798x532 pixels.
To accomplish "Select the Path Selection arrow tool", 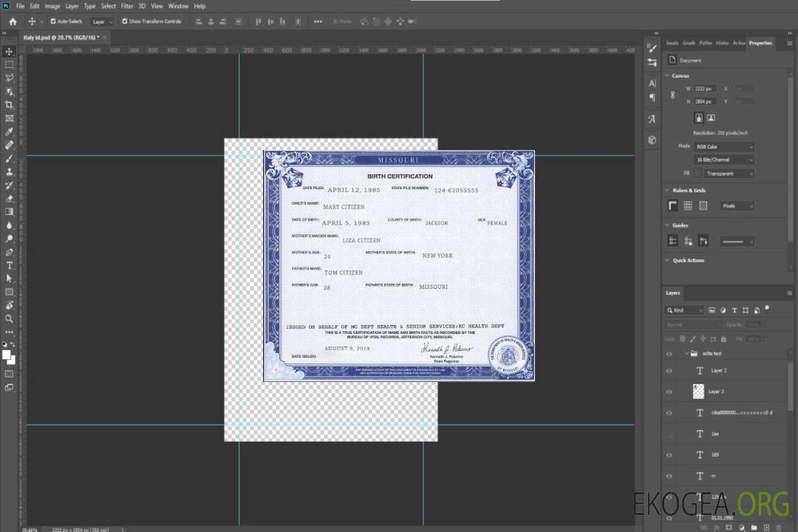I will 9,279.
